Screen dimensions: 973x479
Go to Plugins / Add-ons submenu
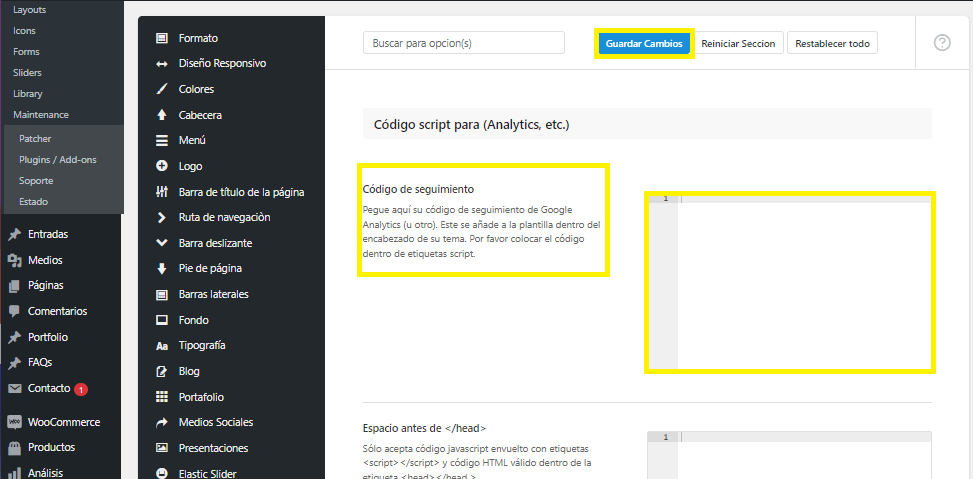57,160
